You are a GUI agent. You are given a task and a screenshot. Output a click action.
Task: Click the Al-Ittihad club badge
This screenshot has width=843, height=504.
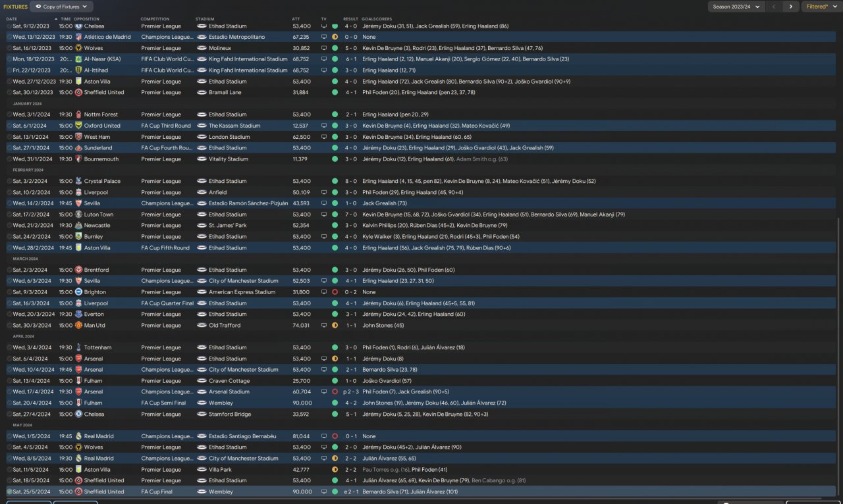(79, 70)
